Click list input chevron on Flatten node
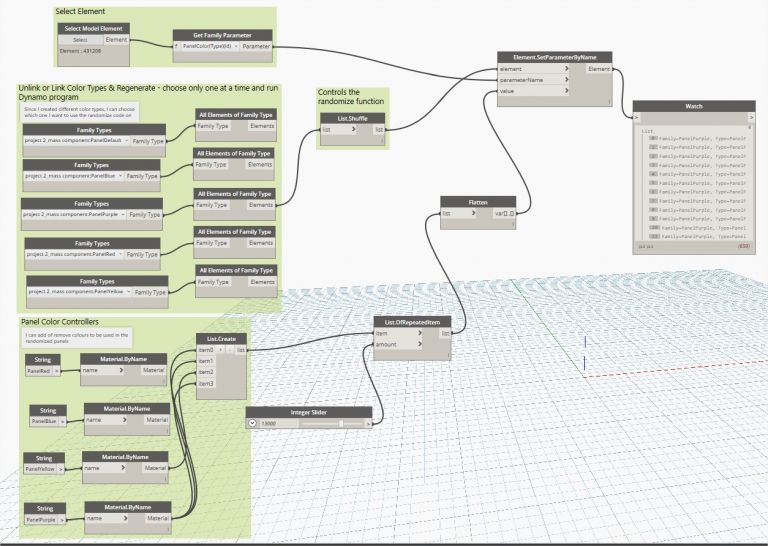 point(476,213)
